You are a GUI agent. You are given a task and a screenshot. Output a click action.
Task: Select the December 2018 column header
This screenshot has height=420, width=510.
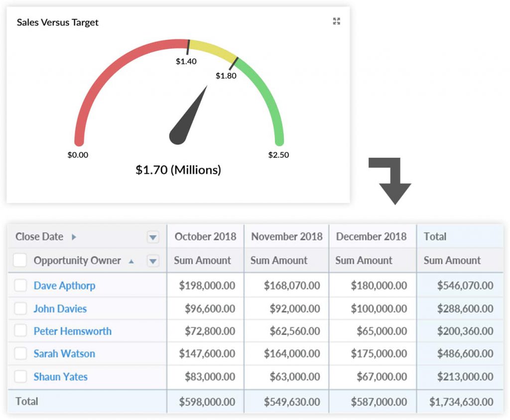pyautogui.click(x=371, y=236)
